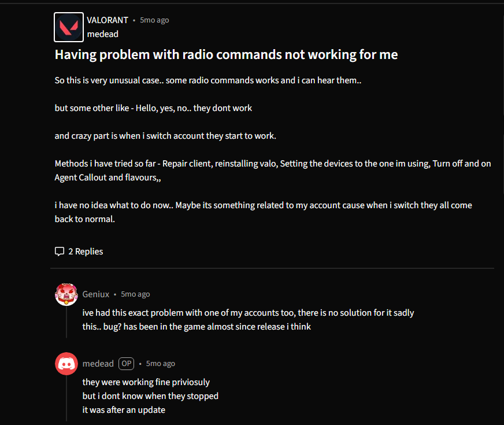This screenshot has height=425, width=504.
Task: Click the VALORANT community logo icon
Action: [x=69, y=27]
